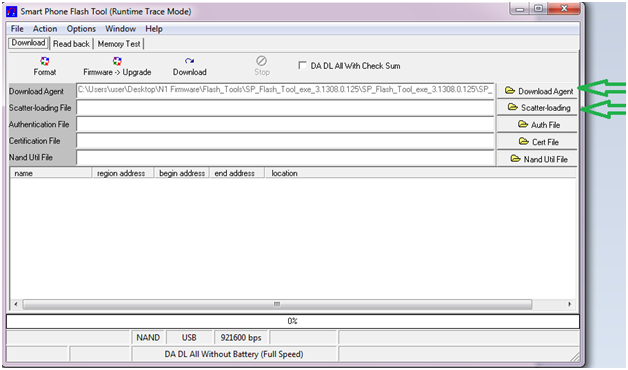Open the File menu

(x=17, y=29)
